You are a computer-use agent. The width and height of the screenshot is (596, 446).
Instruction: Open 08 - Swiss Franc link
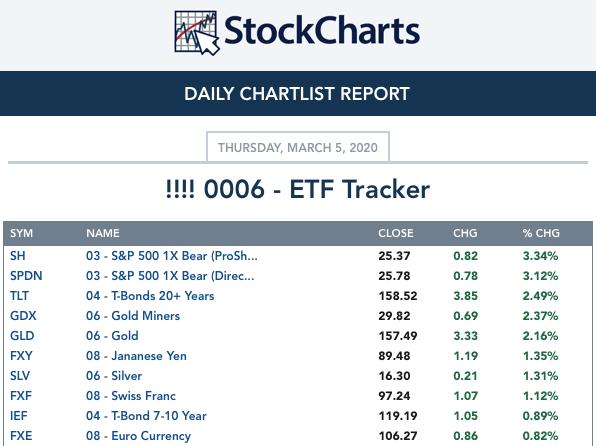point(131,396)
